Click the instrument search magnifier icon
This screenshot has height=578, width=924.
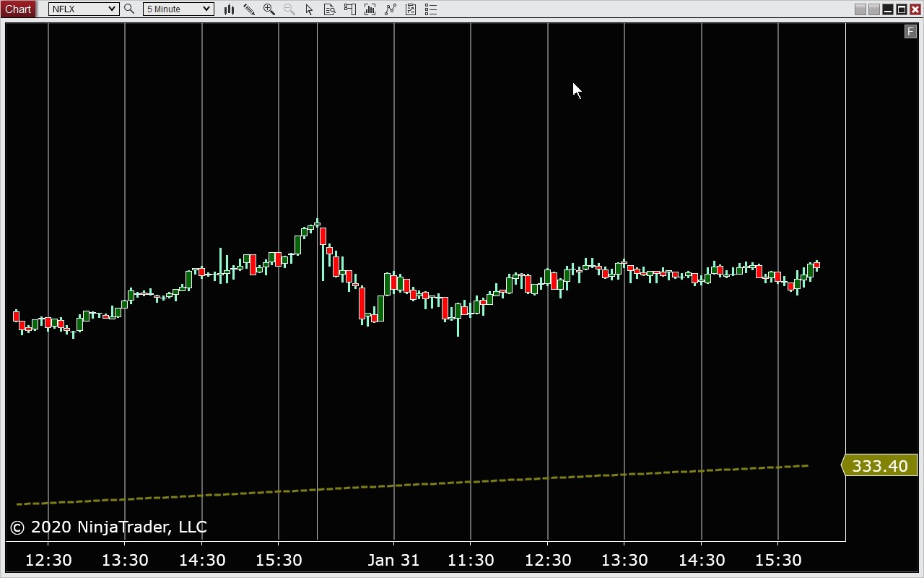click(x=128, y=9)
